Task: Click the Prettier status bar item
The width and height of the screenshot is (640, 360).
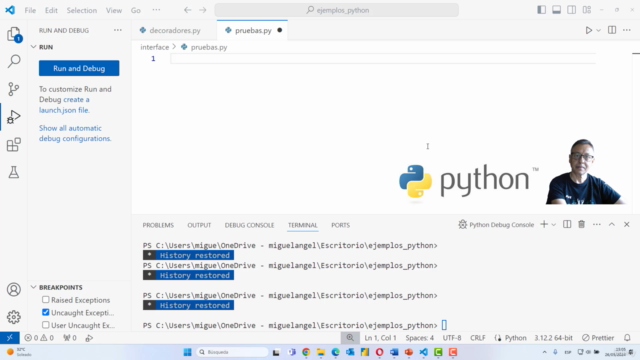Action: pyautogui.click(x=598, y=338)
